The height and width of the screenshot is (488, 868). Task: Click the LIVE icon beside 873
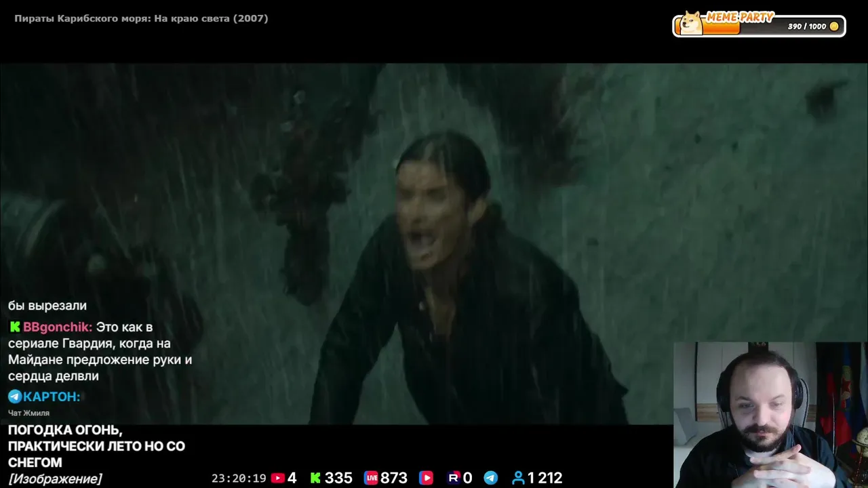click(371, 478)
